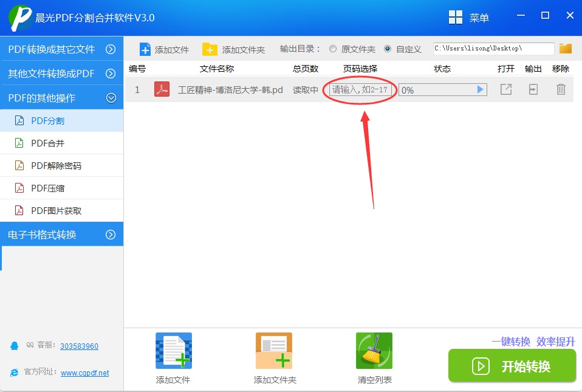Click the 编号 column header
The image size is (582, 392).
pyautogui.click(x=137, y=69)
